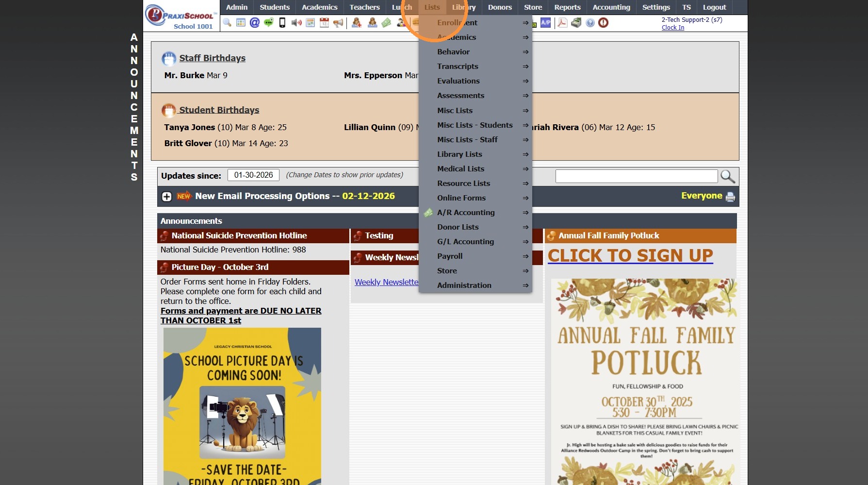The image size is (868, 485).
Task: Click the cash register icon
Action: pyautogui.click(x=576, y=23)
